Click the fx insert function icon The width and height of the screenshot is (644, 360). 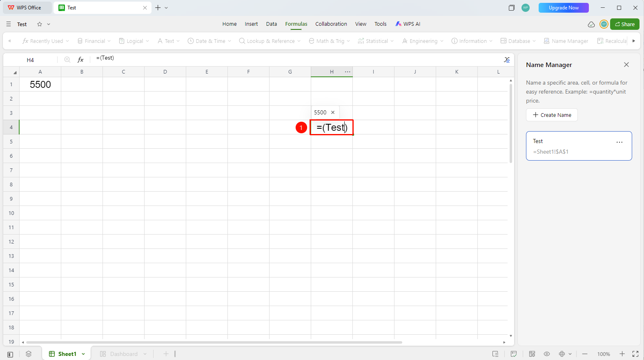point(80,60)
